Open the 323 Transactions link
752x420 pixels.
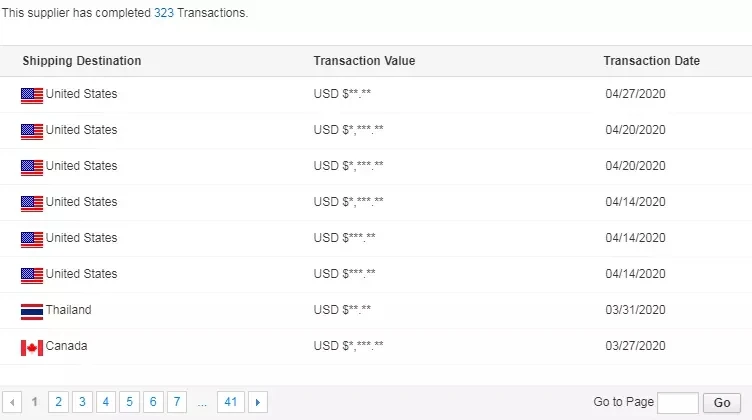[x=164, y=14]
